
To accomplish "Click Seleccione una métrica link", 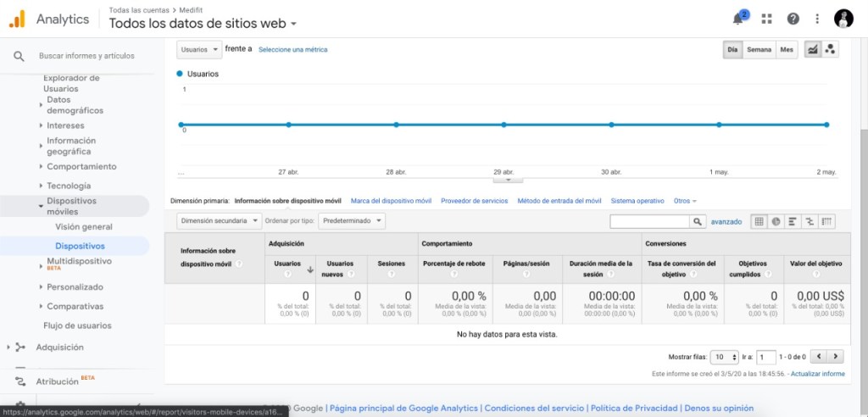I will [292, 49].
